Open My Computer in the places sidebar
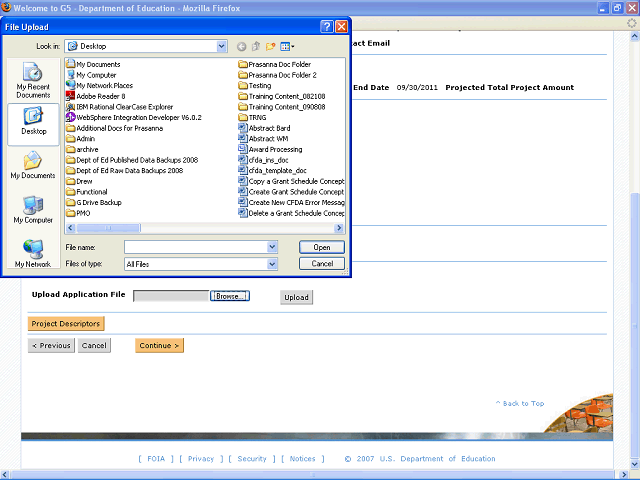Screen dimensions: 640x480 click(33, 210)
